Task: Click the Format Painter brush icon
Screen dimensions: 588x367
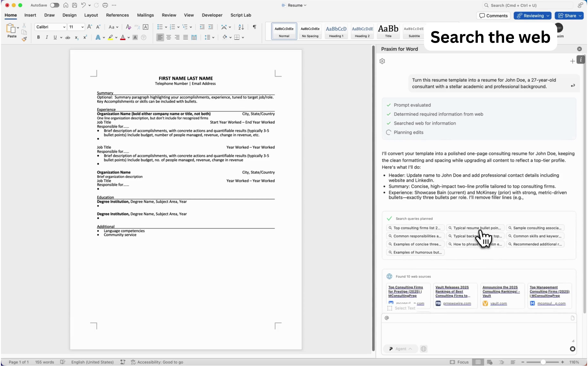Action: (24, 39)
